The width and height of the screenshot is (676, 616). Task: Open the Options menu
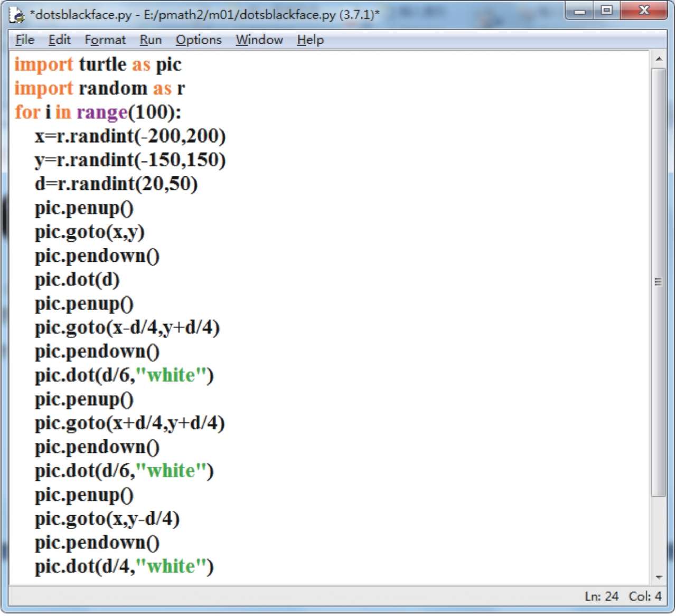(199, 40)
